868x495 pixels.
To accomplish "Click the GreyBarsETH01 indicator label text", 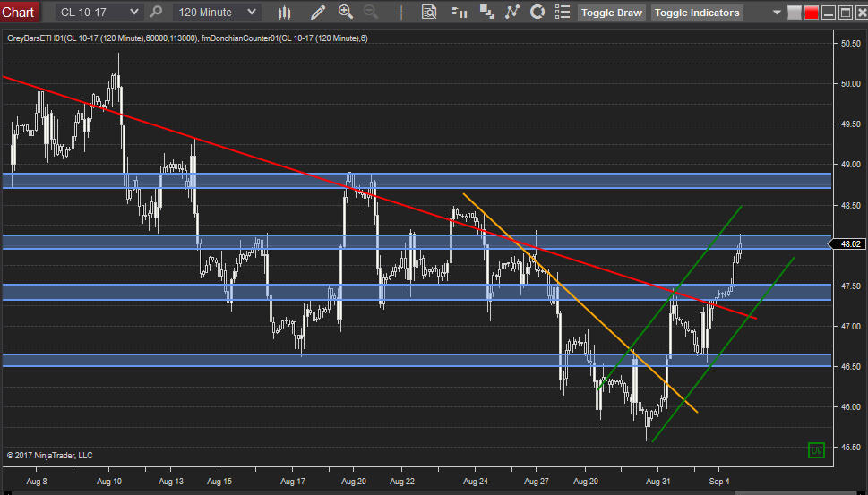I will click(102, 38).
